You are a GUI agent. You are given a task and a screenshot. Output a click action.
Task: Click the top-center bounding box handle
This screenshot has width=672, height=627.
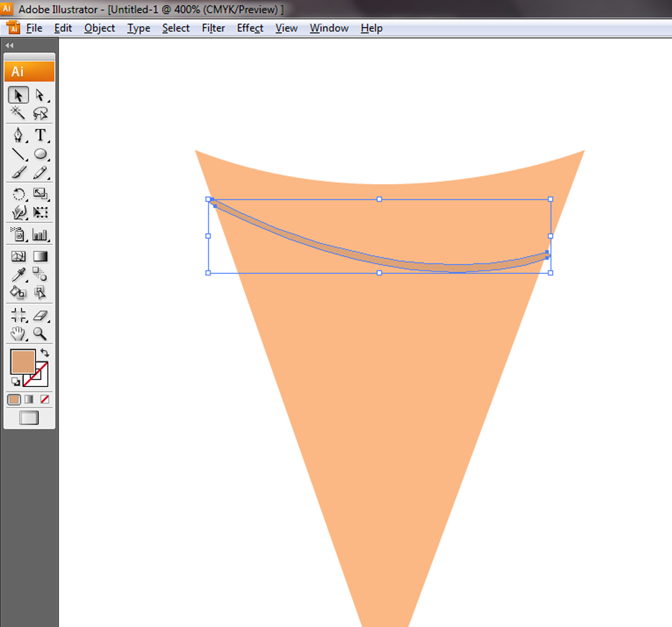[x=379, y=200]
